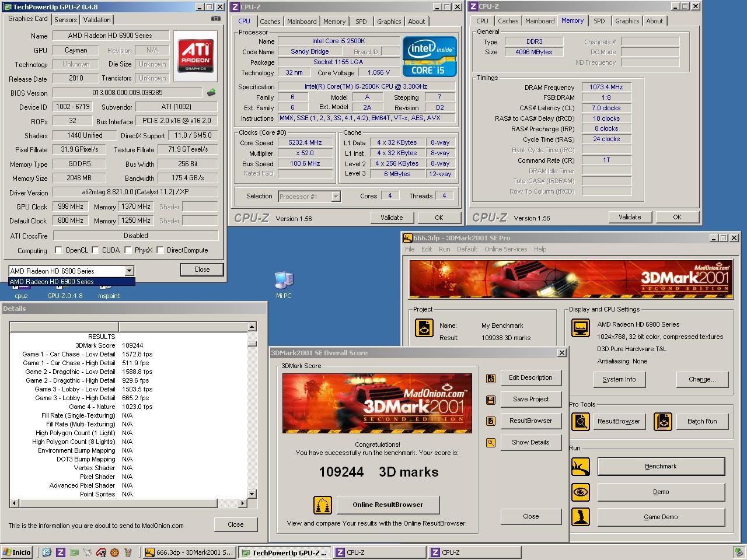Click the Show Details button

(530, 443)
